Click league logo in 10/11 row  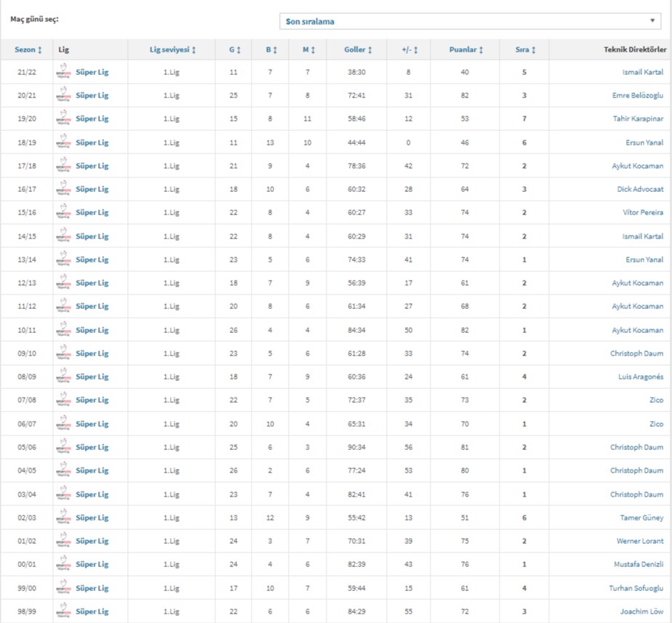(63, 330)
